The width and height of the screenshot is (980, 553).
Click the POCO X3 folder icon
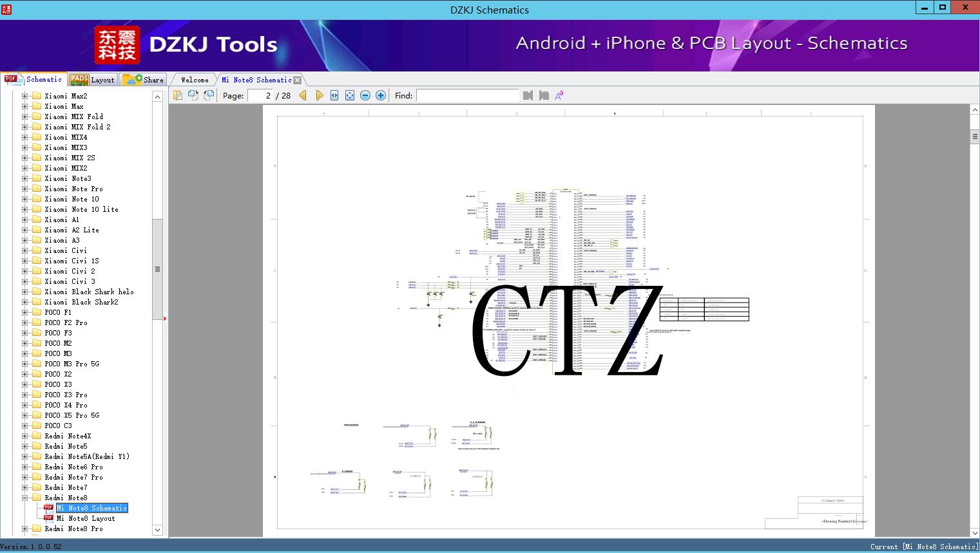tap(37, 384)
